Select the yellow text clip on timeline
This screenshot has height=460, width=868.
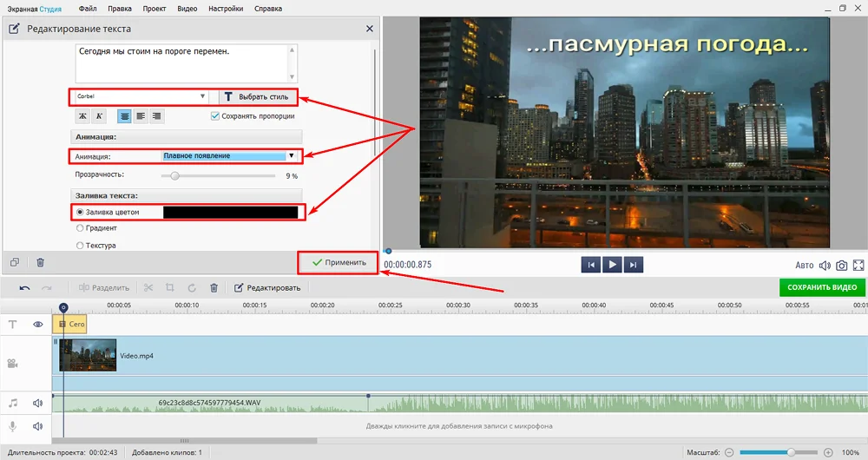pyautogui.click(x=69, y=325)
